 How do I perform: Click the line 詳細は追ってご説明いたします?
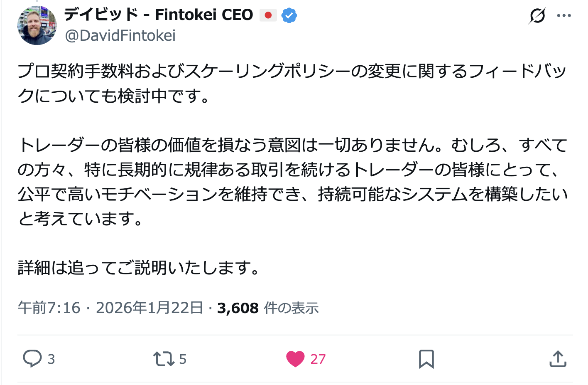(x=139, y=268)
